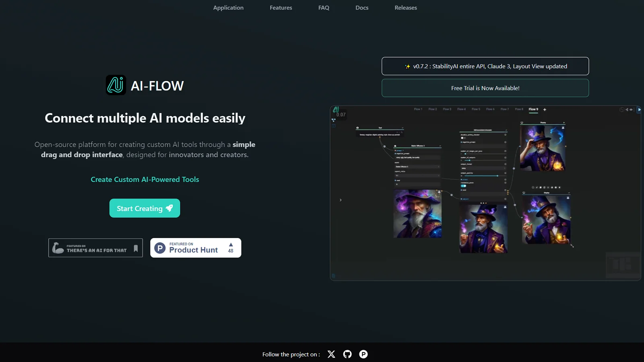Click the GitHub icon in the footer
The width and height of the screenshot is (644, 362).
(x=347, y=354)
